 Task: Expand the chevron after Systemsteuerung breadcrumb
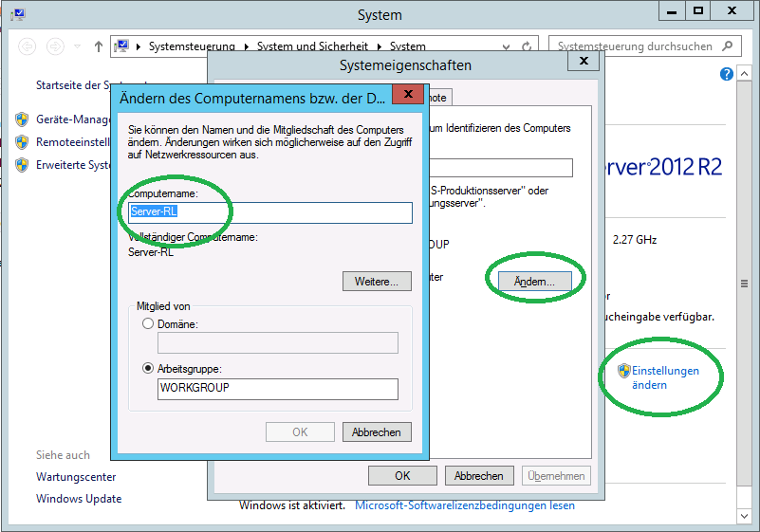click(245, 46)
